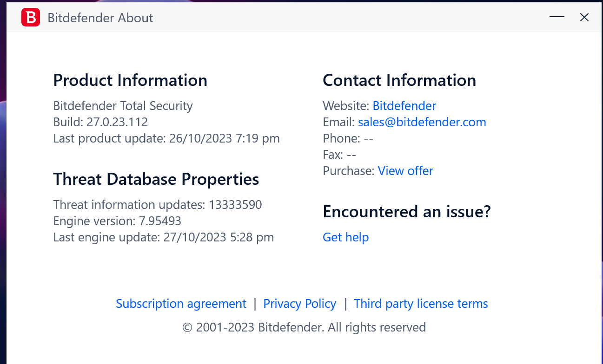Click the Last product update line
The image size is (603, 364).
coord(166,138)
